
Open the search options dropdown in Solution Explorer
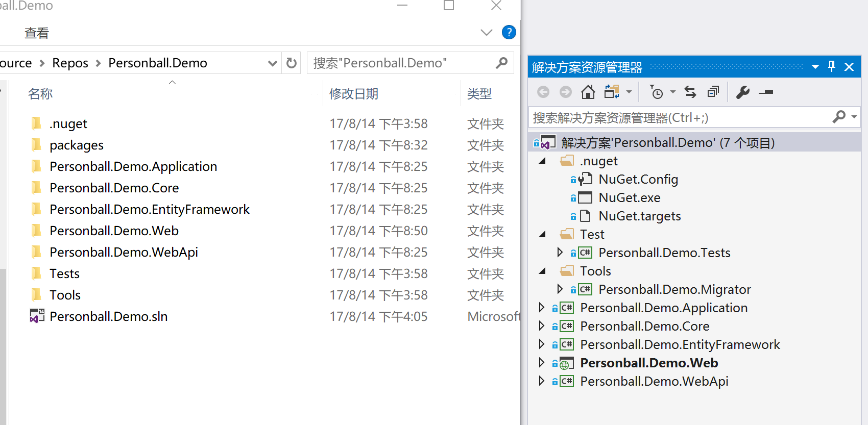pos(854,117)
